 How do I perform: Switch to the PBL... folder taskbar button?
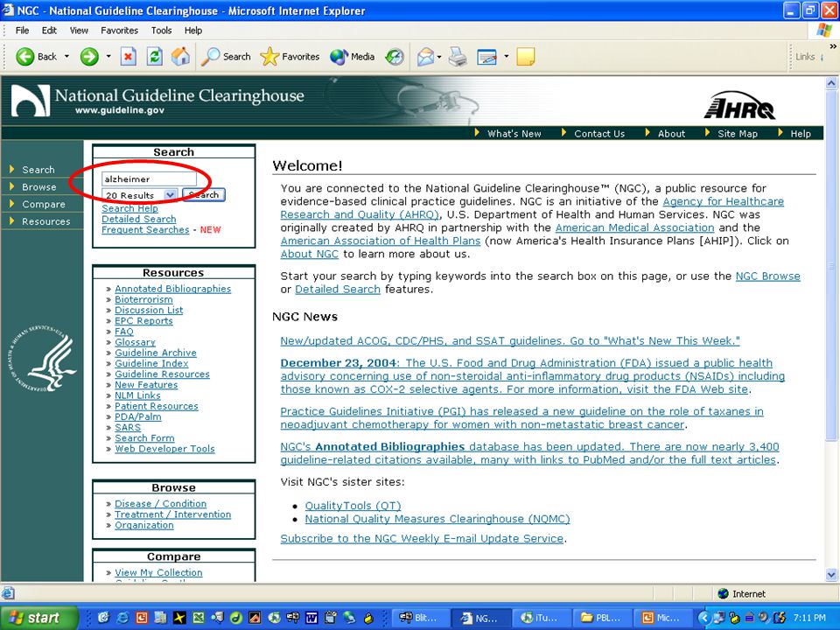tap(601, 619)
